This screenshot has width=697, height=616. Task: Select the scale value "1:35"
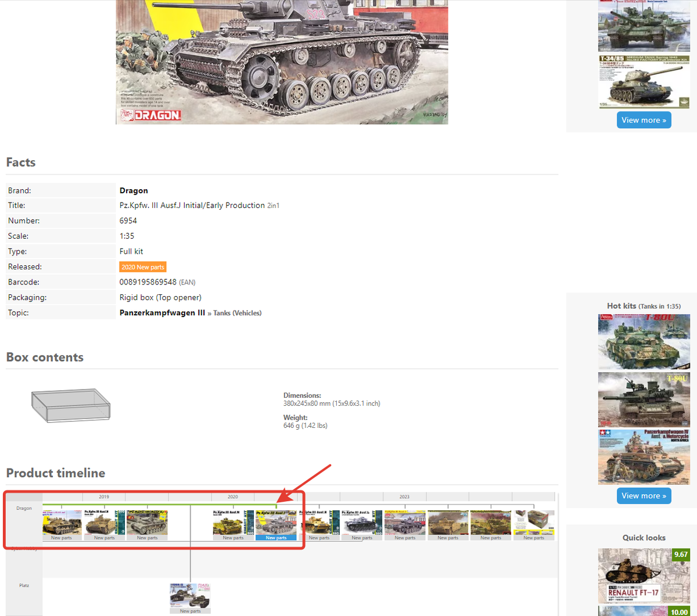tap(127, 236)
